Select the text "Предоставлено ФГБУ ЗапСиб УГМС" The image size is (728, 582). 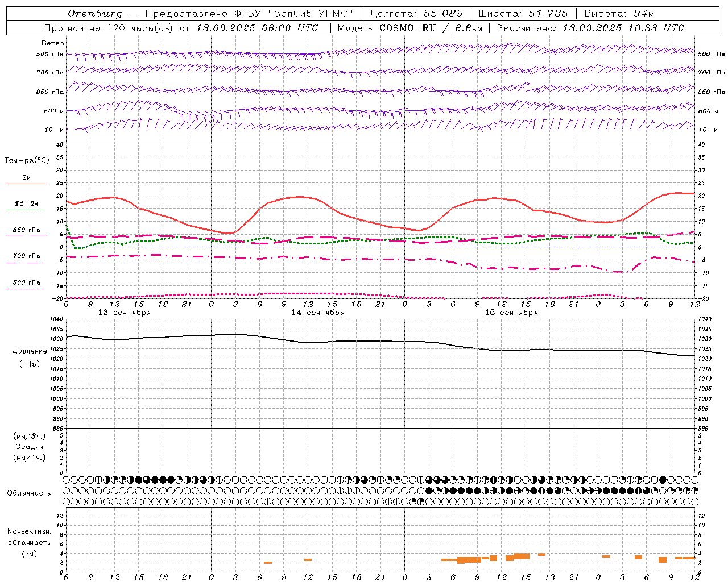249,14
